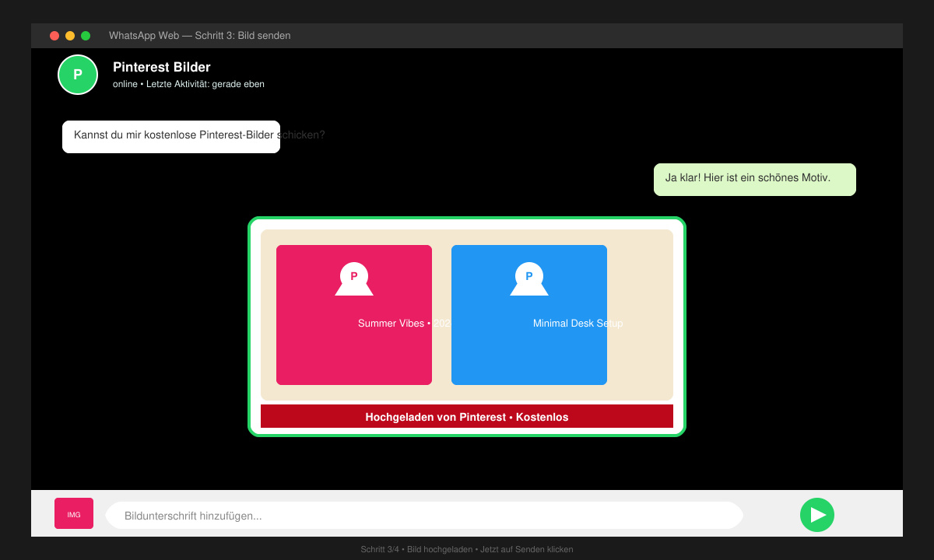Click the P pin icon on blue card
This screenshot has width=934, height=560.
529,278
